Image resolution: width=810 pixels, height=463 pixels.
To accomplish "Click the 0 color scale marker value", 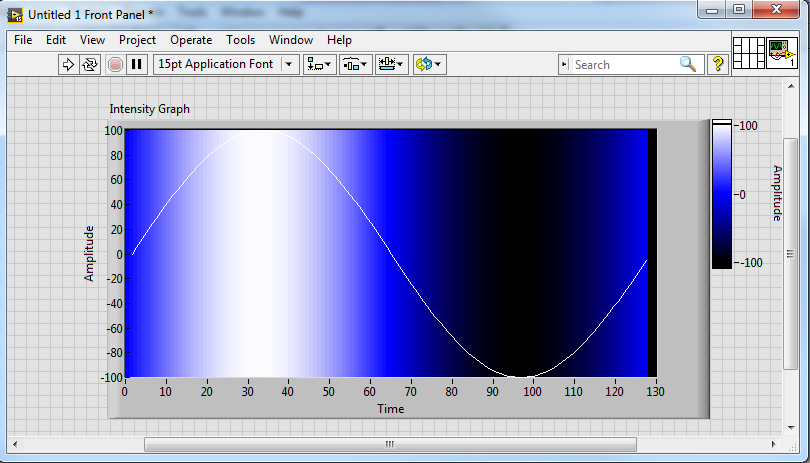I will [x=743, y=195].
